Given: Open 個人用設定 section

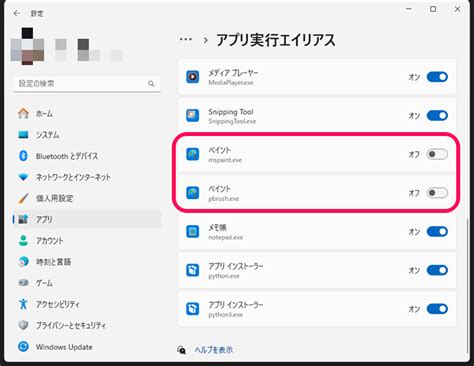Looking at the screenshot, I should click(x=87, y=198).
